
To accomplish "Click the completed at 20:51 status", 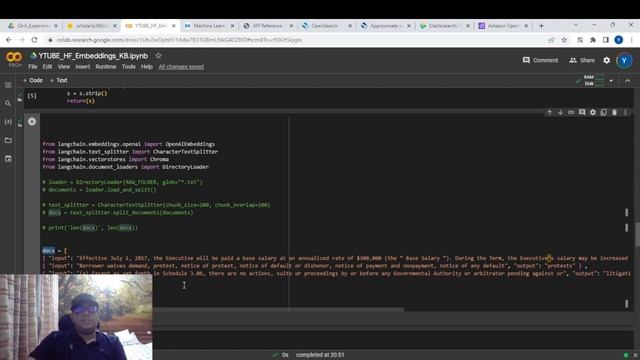I will click(x=320, y=355).
